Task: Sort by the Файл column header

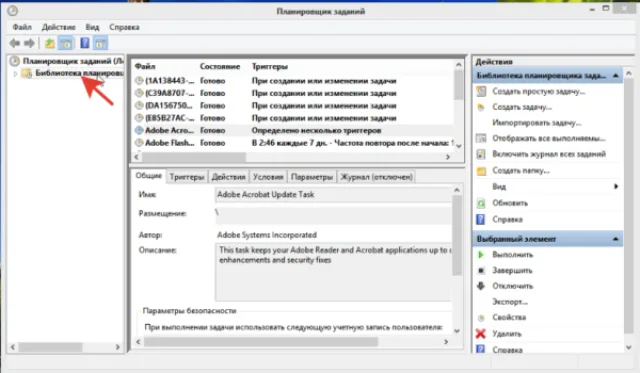Action: pyautogui.click(x=145, y=66)
